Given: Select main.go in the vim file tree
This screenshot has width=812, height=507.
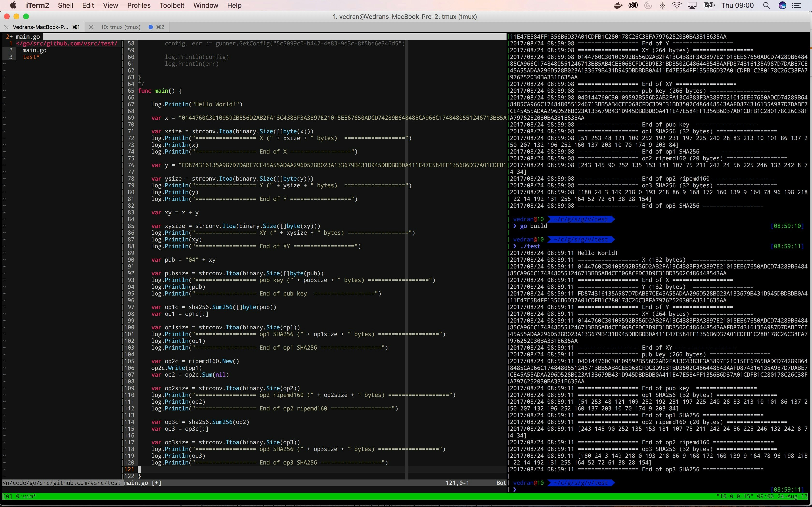Looking at the screenshot, I should pyautogui.click(x=35, y=50).
